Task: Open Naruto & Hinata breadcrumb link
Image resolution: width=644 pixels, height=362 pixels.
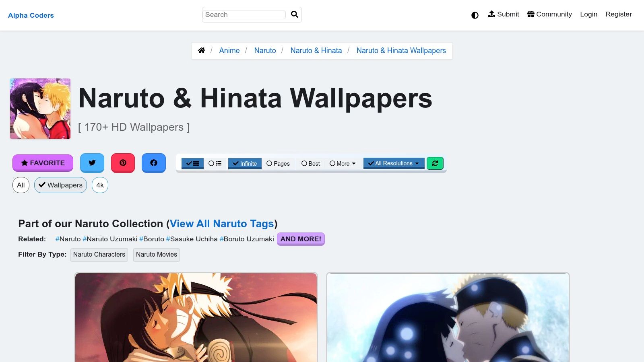Action: (x=316, y=50)
